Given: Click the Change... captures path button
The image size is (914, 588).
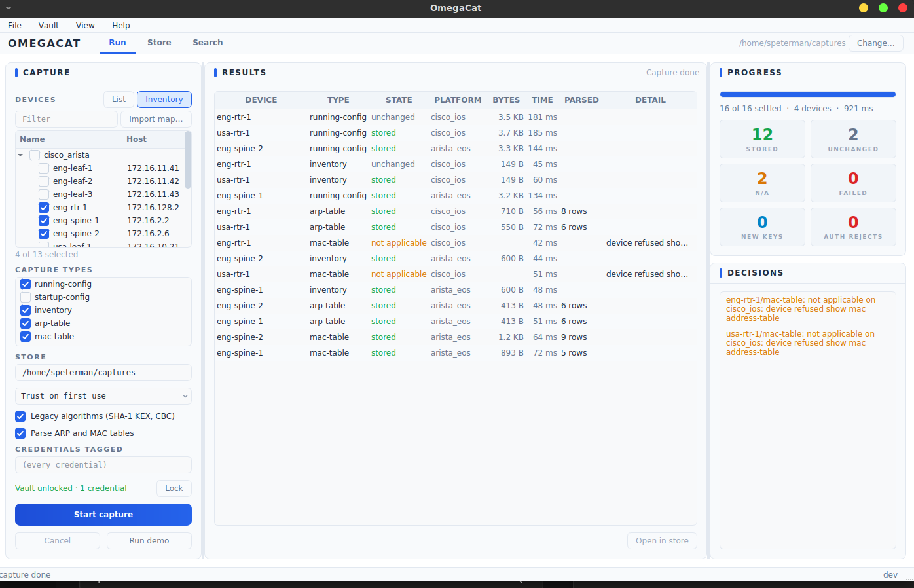Looking at the screenshot, I should 876,43.
